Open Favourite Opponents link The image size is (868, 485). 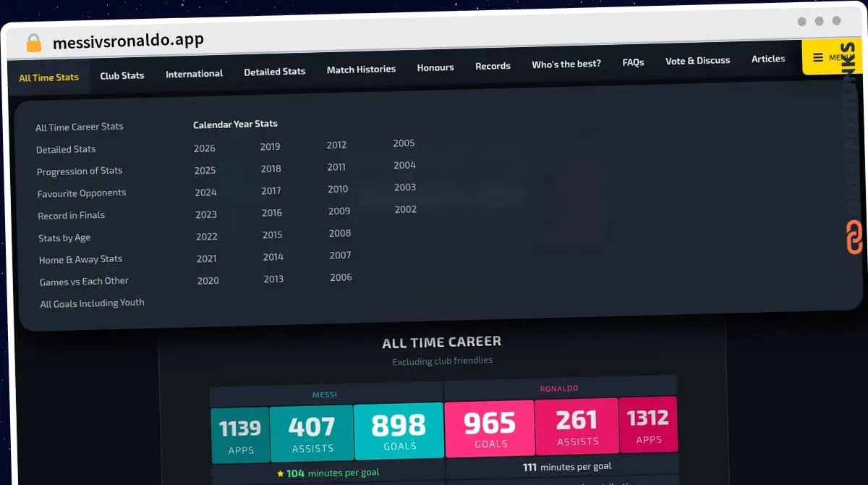pos(82,193)
